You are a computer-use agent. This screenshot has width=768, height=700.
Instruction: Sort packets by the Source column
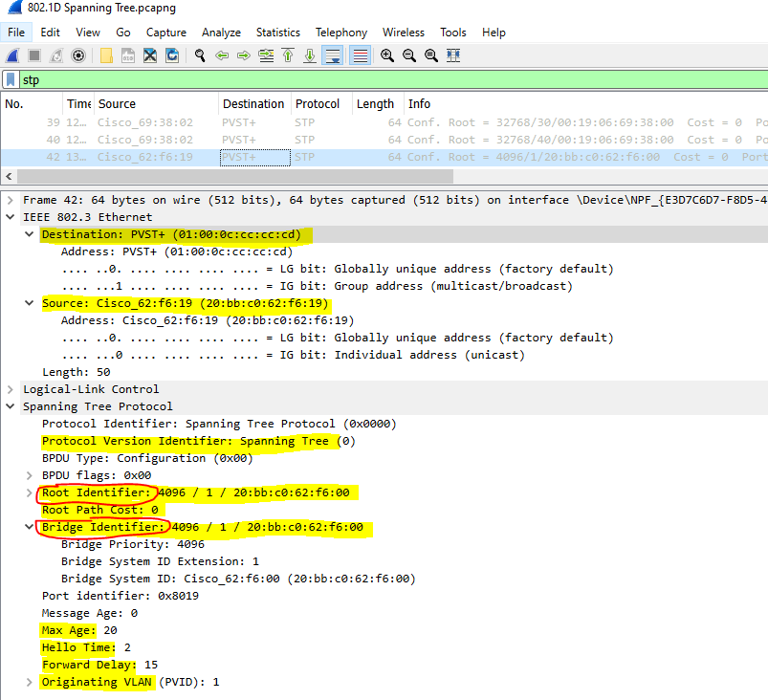click(x=156, y=104)
